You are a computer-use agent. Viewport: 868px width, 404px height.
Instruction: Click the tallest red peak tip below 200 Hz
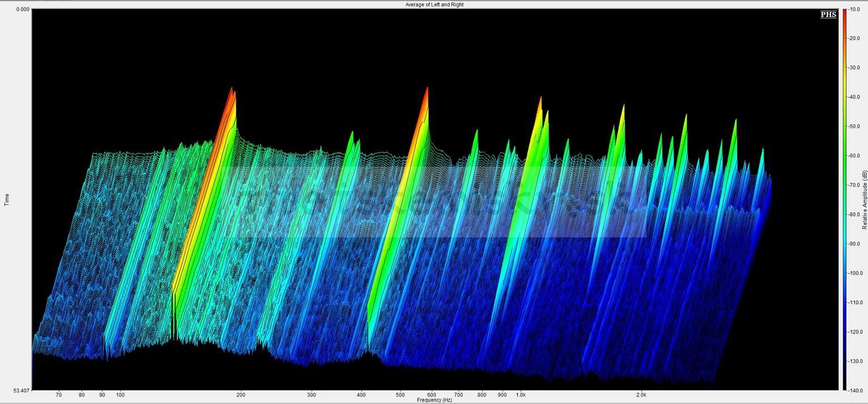(231, 88)
